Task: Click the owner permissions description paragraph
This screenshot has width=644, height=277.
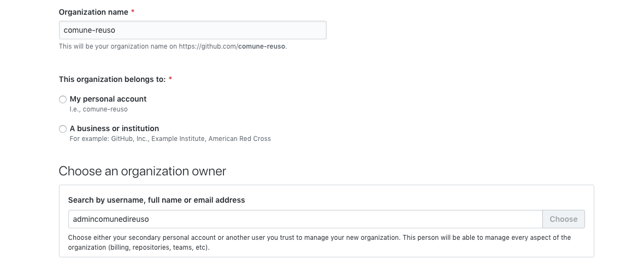Action: coord(319,242)
